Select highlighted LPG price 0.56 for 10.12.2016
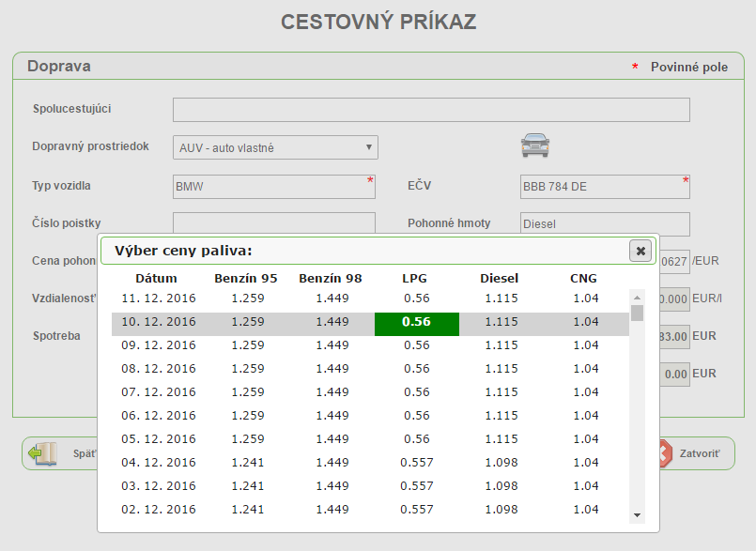The image size is (756, 551). click(x=416, y=322)
